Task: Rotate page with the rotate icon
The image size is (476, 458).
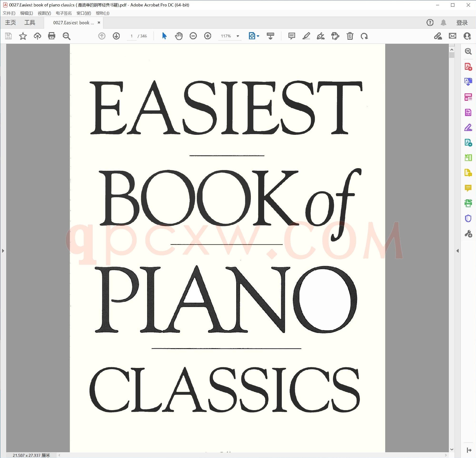Action: click(x=364, y=36)
